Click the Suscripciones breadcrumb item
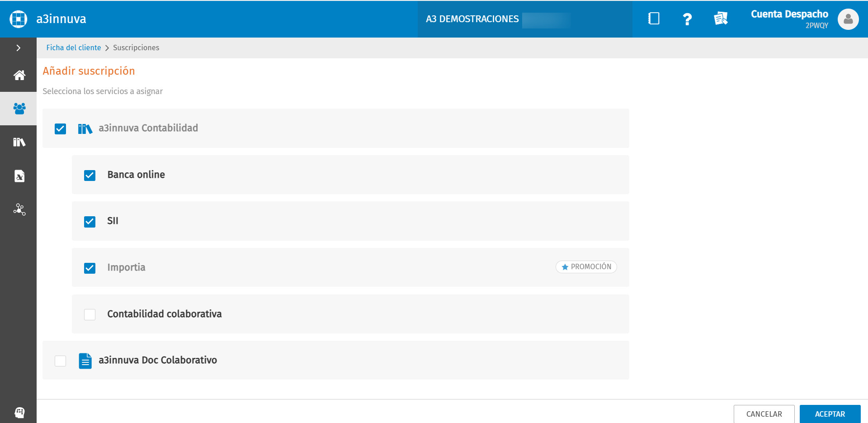This screenshot has width=868, height=423. coord(136,48)
